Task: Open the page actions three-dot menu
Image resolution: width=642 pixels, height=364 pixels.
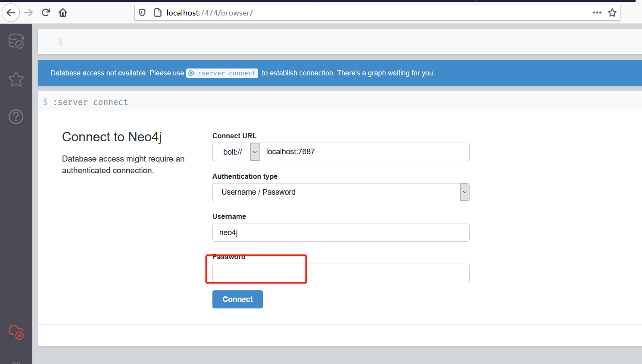Action: pyautogui.click(x=597, y=12)
